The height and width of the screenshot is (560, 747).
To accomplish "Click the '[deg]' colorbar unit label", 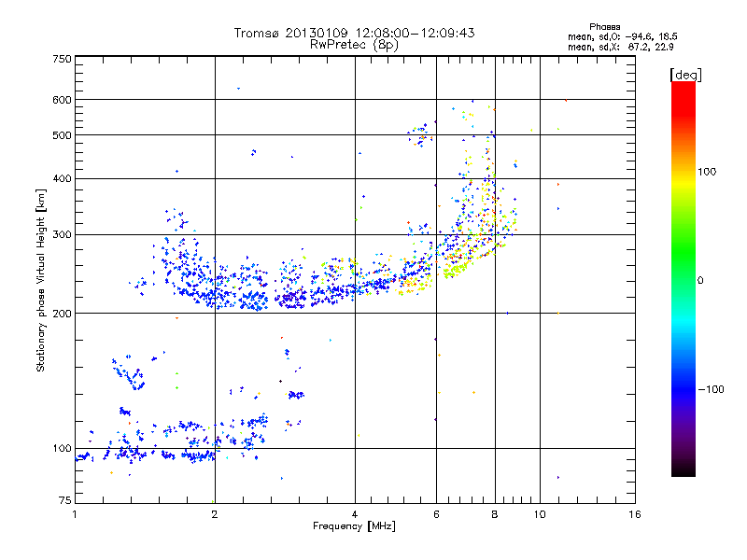I will (x=685, y=75).
